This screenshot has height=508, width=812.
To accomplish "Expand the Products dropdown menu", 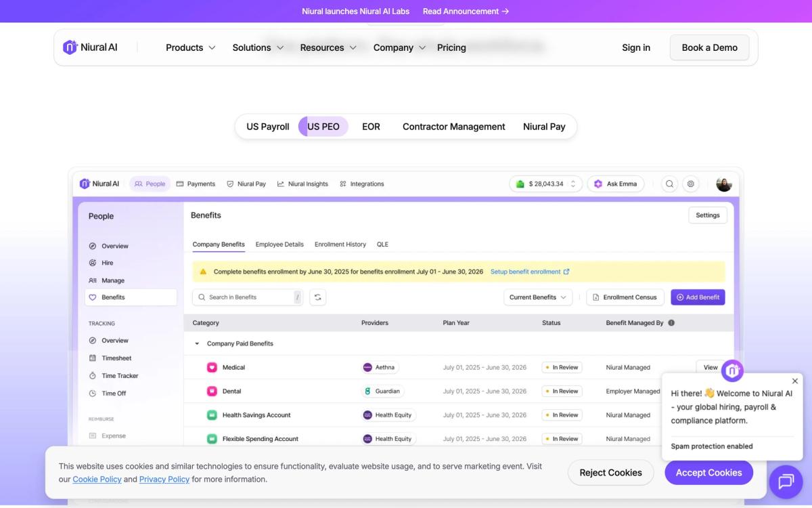I will click(191, 47).
